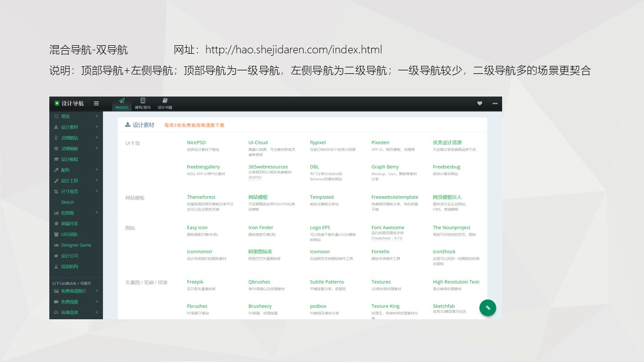Select 设计教程 label in the sidebar

point(69,159)
